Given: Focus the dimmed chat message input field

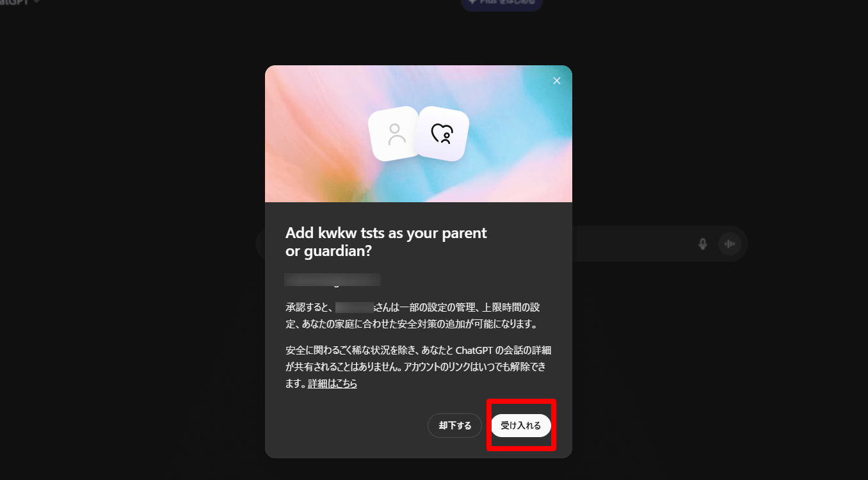Looking at the screenshot, I should click(x=501, y=244).
